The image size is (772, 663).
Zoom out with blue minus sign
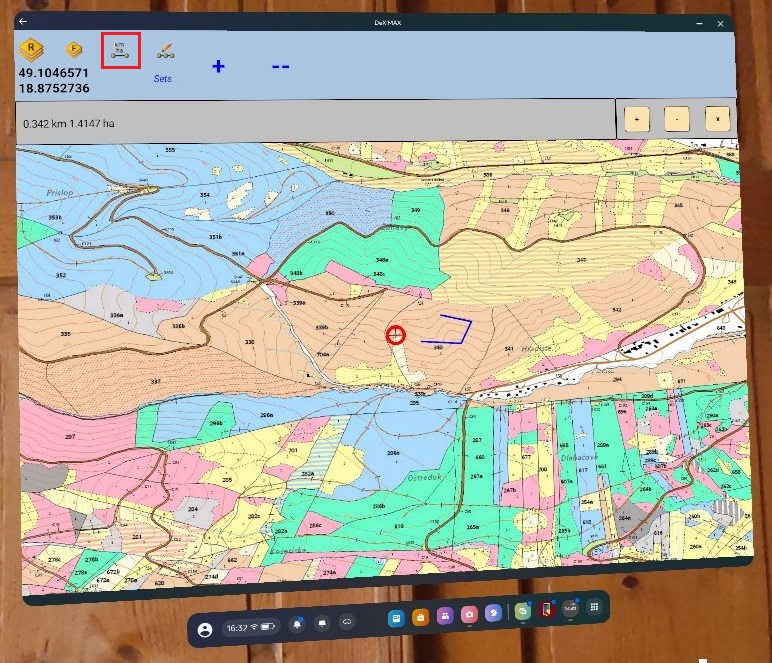[x=281, y=66]
